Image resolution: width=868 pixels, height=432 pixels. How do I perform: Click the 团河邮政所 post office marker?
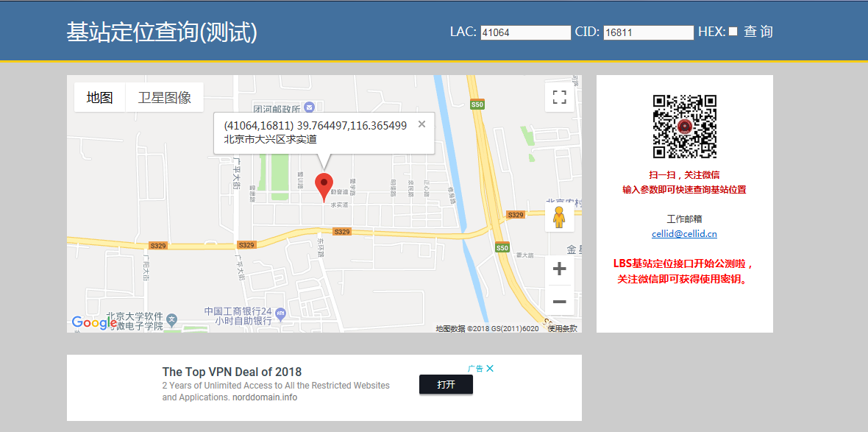point(310,106)
